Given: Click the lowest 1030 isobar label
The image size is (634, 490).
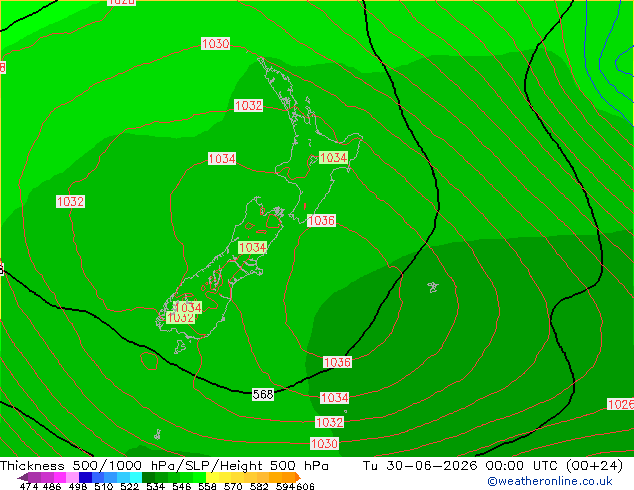Looking at the screenshot, I should pos(324,444).
